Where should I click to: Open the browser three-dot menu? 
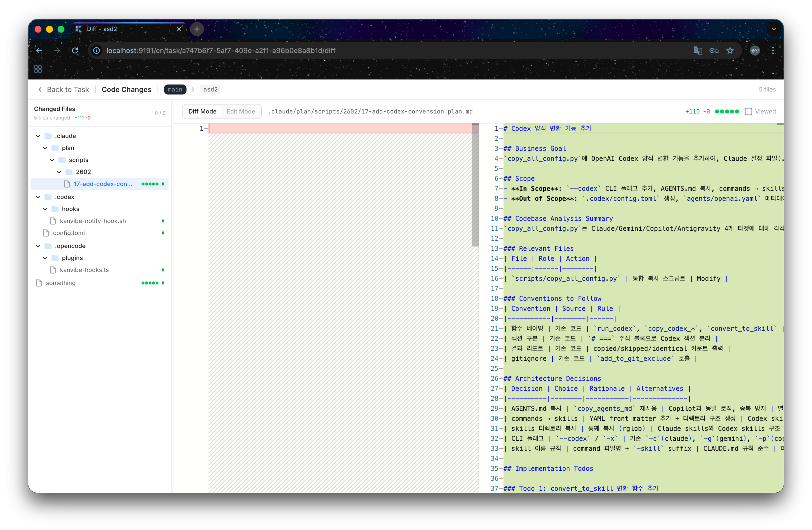tap(773, 50)
